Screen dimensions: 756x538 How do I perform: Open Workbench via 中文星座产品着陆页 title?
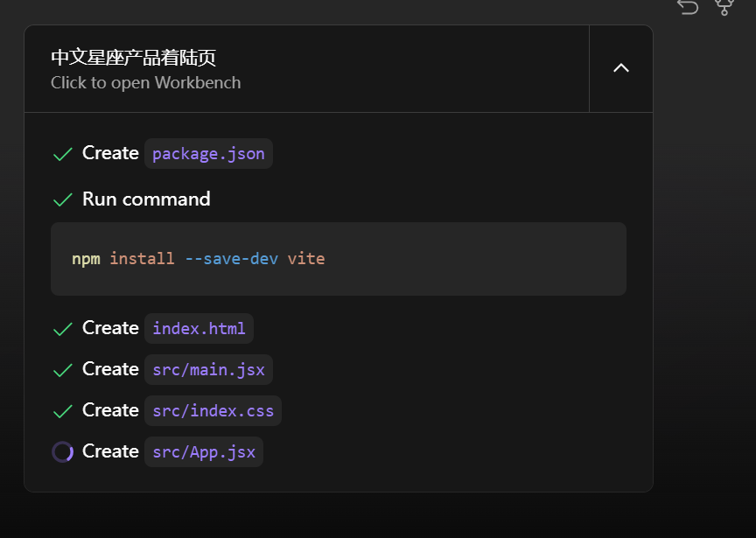pyautogui.click(x=134, y=58)
